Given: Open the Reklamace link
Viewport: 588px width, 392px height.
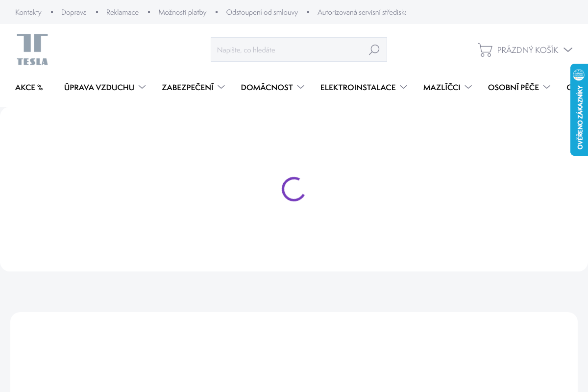Looking at the screenshot, I should point(122,12).
